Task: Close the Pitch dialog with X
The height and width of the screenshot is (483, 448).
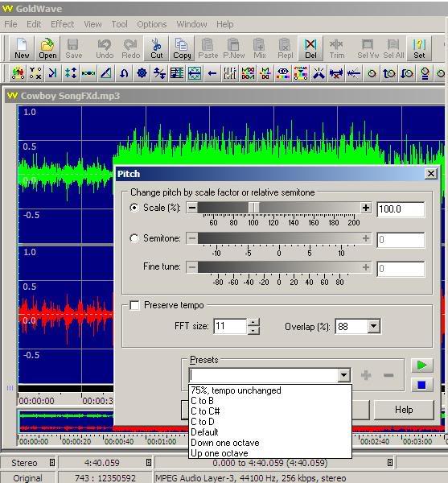Action: tap(431, 174)
